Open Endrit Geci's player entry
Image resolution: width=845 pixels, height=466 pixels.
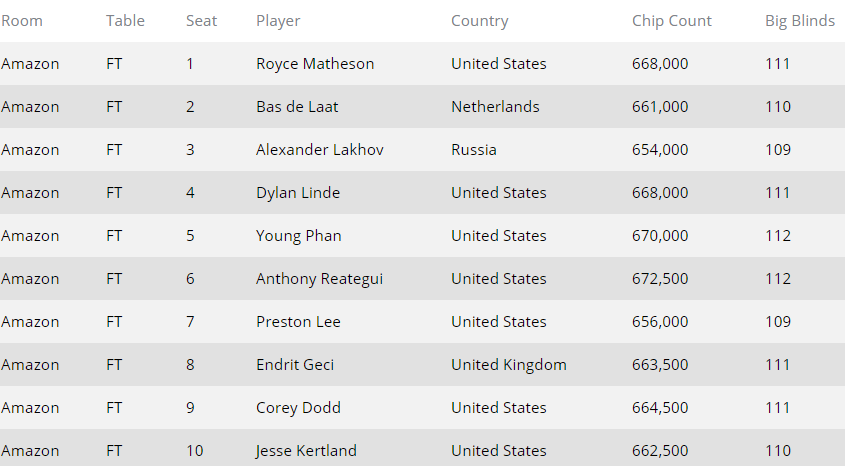click(295, 365)
